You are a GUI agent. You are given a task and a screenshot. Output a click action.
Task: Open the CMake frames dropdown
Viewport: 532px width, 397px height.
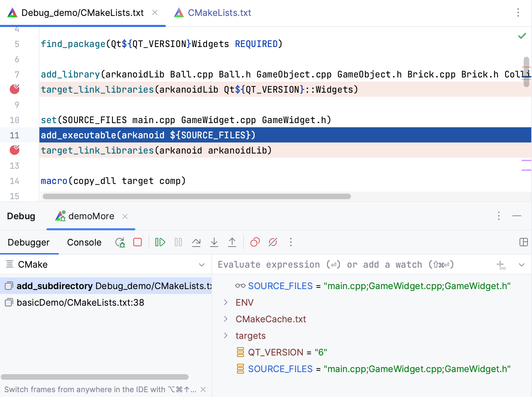tap(202, 265)
